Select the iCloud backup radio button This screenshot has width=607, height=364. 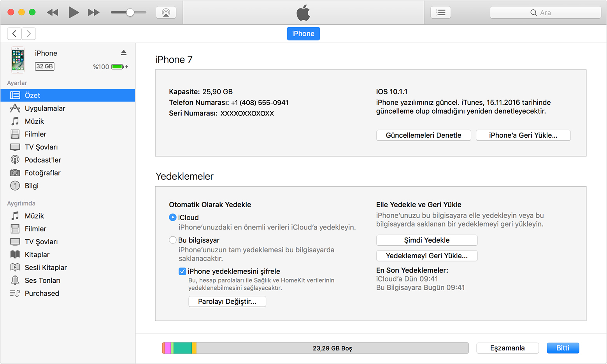[x=173, y=217]
